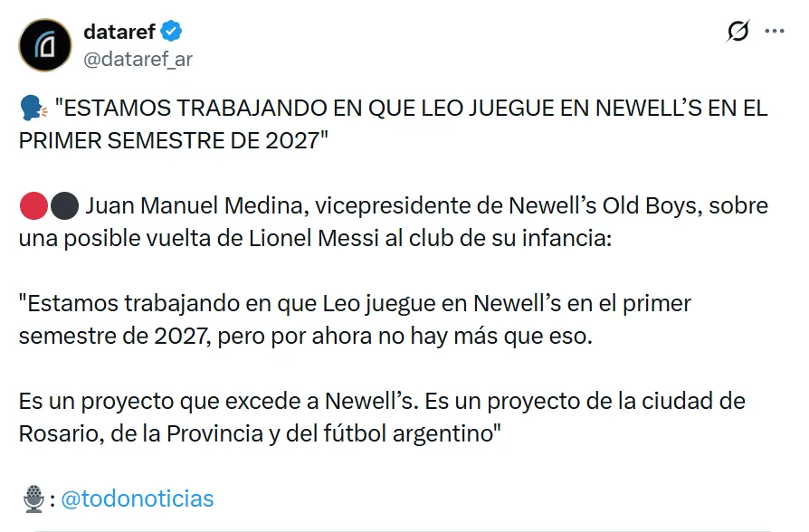Click the lowercase "Estamos trabajando en que Leo" line
Image resolution: width=809 pixels, height=532 pixels.
[x=355, y=303]
